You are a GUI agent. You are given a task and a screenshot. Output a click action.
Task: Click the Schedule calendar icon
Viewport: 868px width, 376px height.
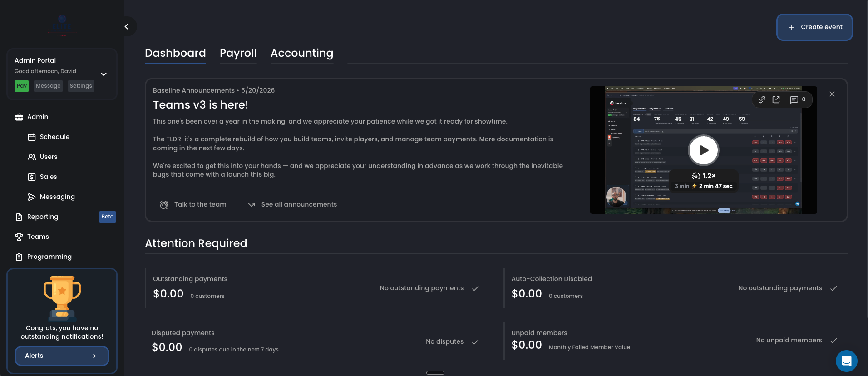click(32, 137)
